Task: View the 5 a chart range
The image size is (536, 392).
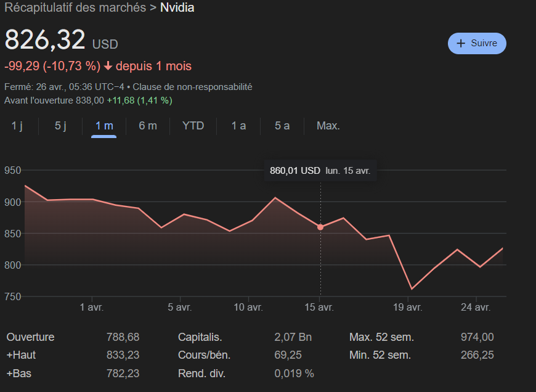Action: [x=282, y=126]
